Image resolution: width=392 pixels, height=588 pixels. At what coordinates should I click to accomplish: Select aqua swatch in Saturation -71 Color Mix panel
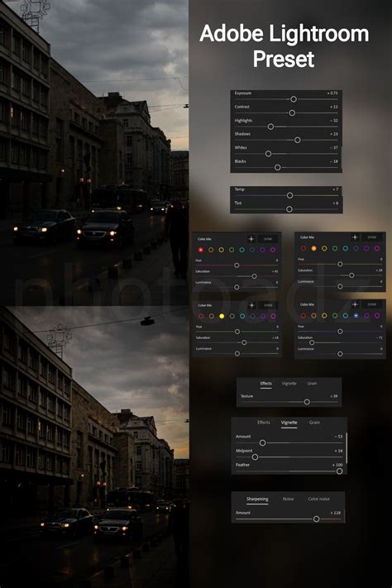click(x=345, y=315)
